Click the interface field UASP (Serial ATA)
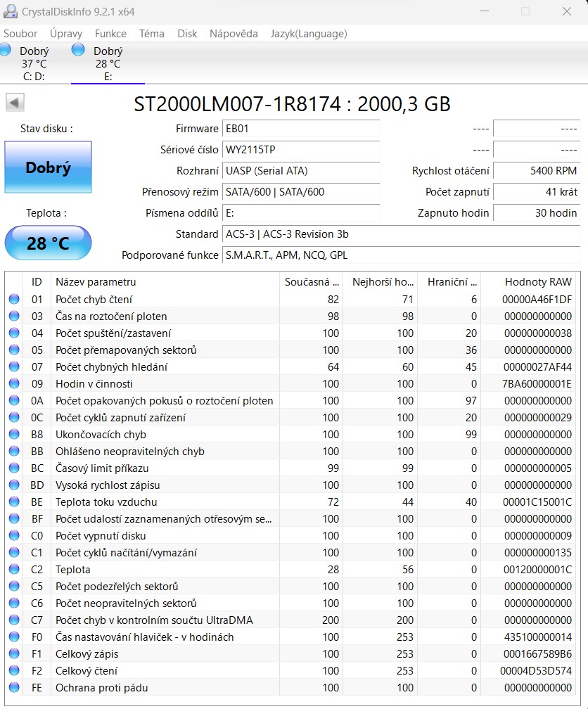588x709 pixels. coord(301,171)
